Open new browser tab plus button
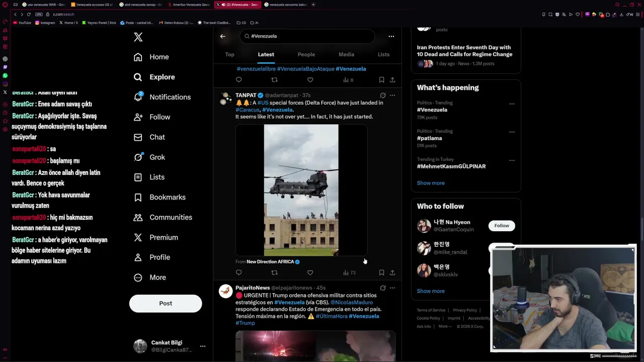644x362 pixels. 313,5
